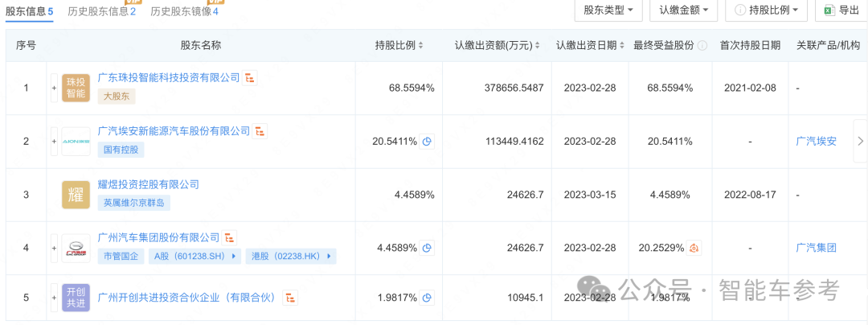The image size is (868, 325).
Task: Click the 大股东 tag
Action: coord(117,97)
